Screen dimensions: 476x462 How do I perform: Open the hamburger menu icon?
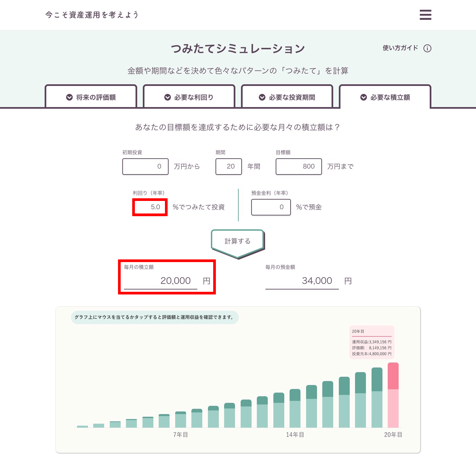(x=425, y=15)
